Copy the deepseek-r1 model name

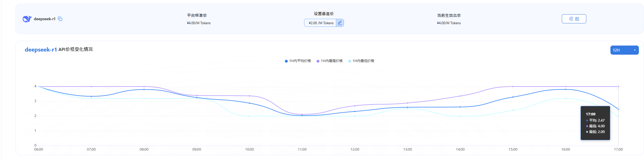[60, 19]
